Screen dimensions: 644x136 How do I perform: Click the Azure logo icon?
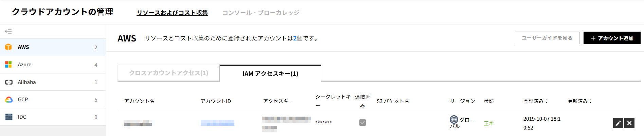[8, 65]
